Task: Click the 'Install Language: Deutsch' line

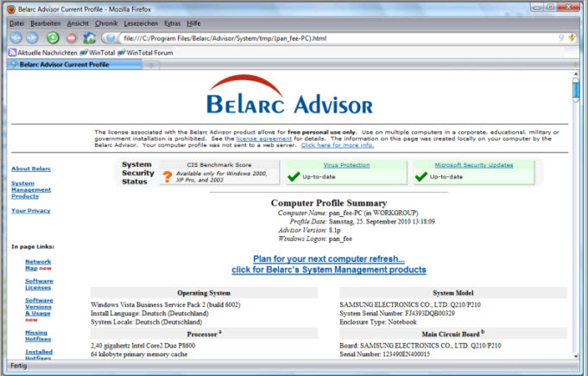Action: pyautogui.click(x=149, y=313)
